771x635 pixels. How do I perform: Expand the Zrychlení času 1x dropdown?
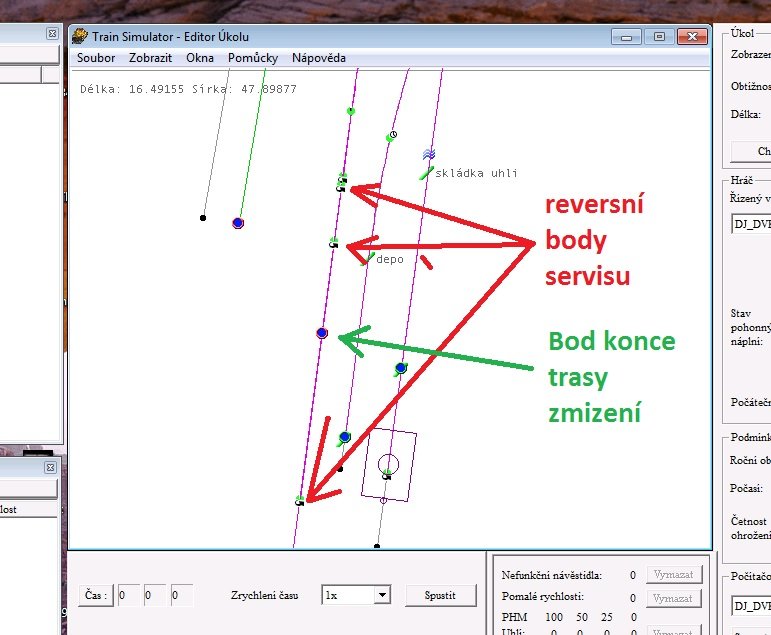380,595
